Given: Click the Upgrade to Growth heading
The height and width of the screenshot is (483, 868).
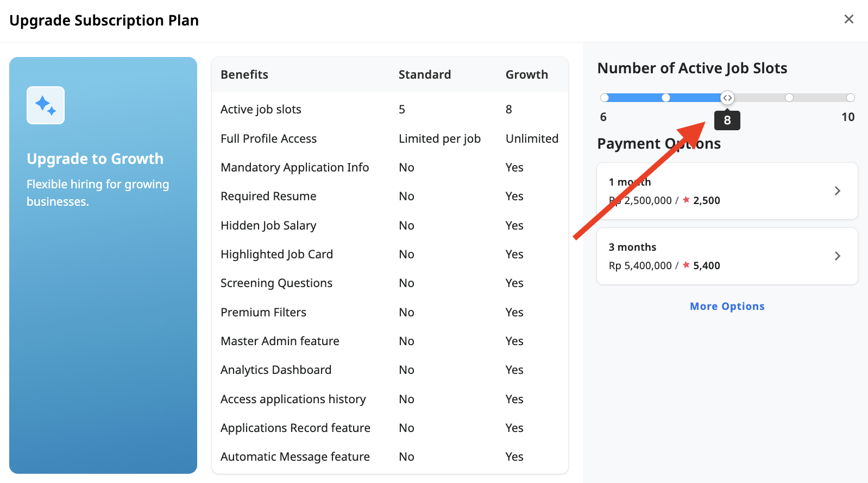Looking at the screenshot, I should coord(95,158).
